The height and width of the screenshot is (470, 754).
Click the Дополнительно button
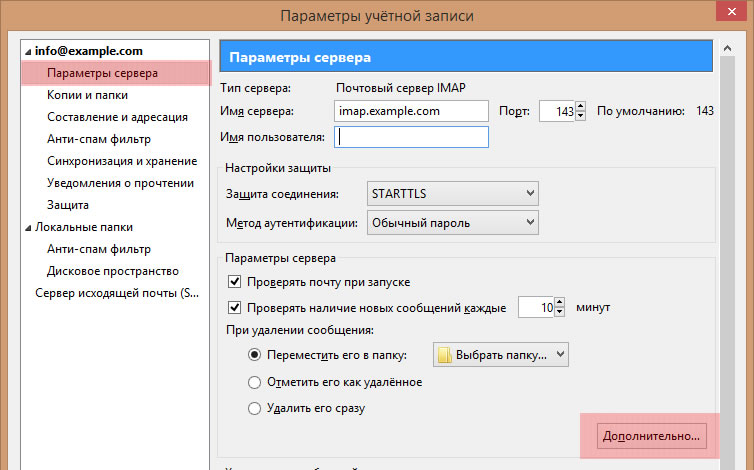coord(651,436)
